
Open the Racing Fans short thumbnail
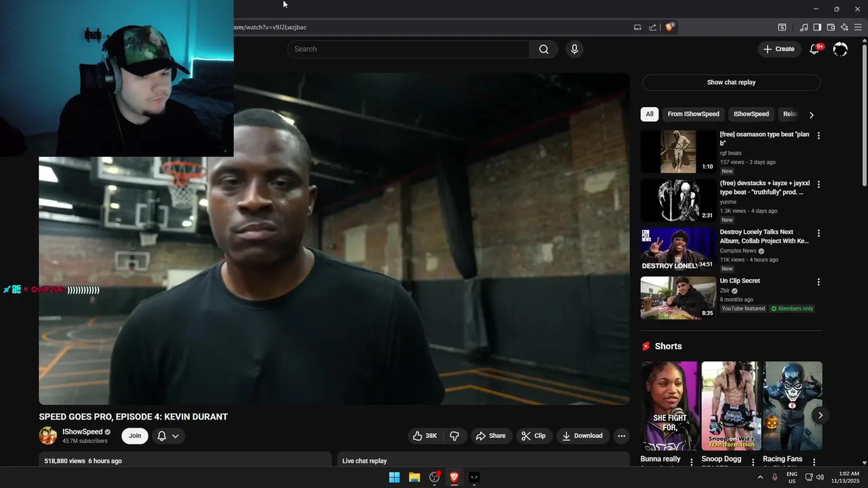[793, 406]
